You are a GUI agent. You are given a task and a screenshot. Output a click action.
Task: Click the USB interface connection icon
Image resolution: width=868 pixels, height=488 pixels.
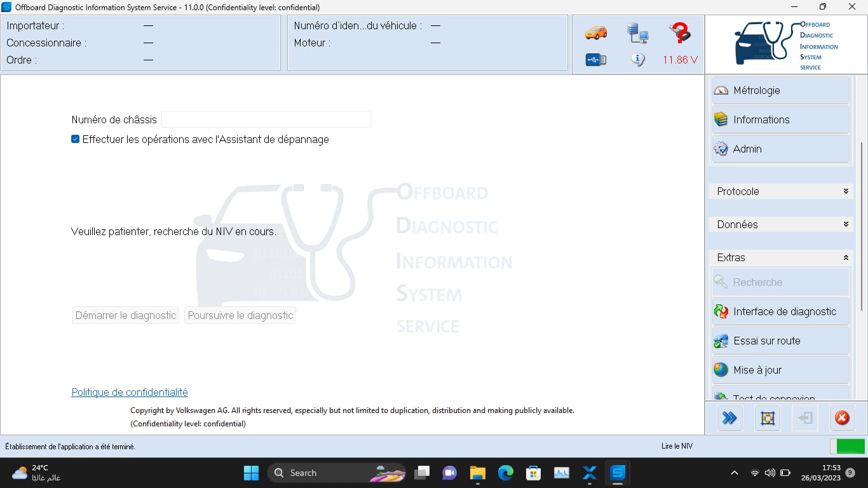595,60
